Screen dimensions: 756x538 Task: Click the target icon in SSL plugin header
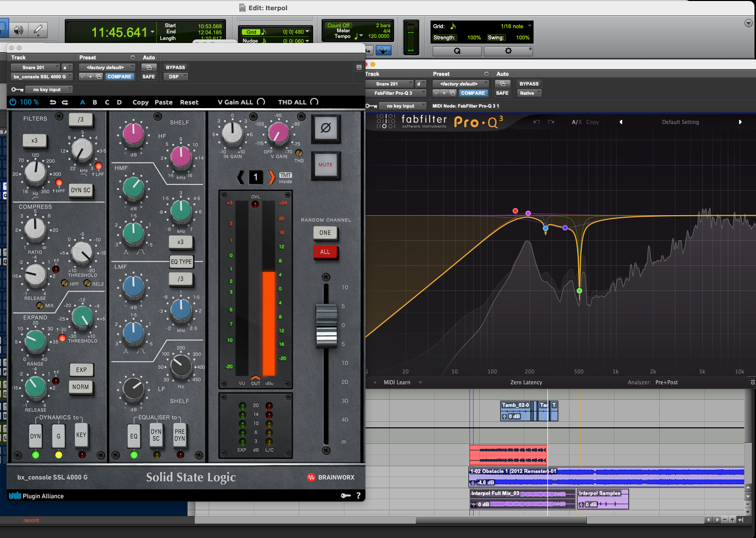359,67
